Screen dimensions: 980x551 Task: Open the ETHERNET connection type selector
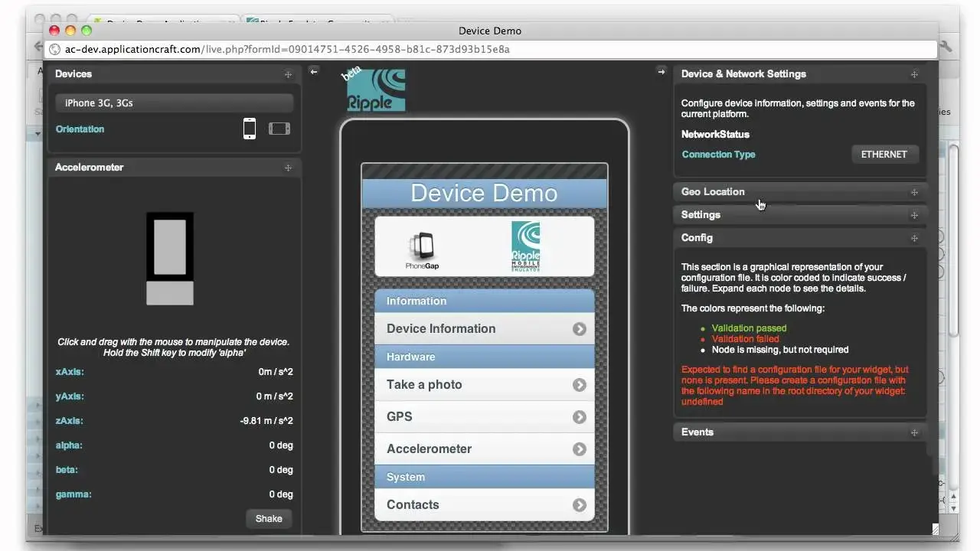pyautogui.click(x=885, y=154)
